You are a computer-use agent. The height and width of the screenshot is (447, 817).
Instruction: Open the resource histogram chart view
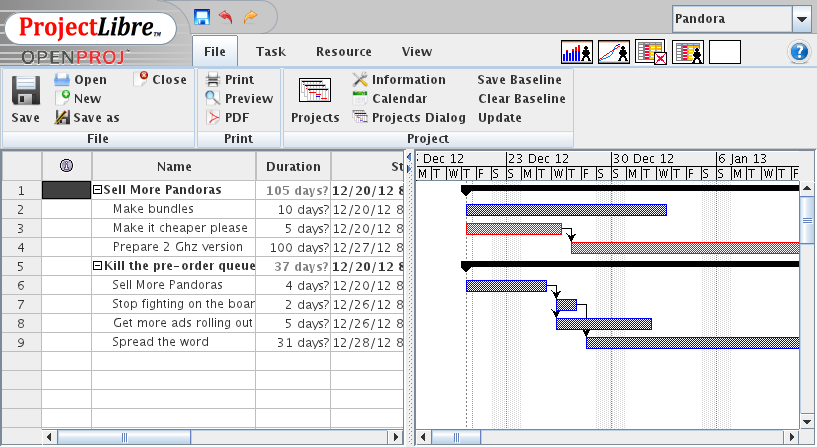[x=578, y=52]
